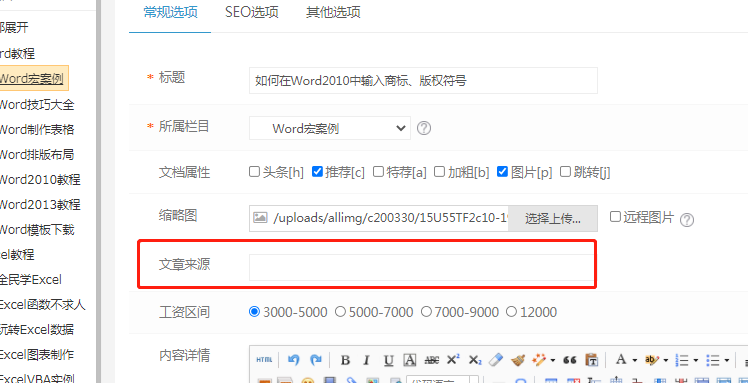Apply strikethrough formatting
The image size is (748, 383).
[431, 360]
